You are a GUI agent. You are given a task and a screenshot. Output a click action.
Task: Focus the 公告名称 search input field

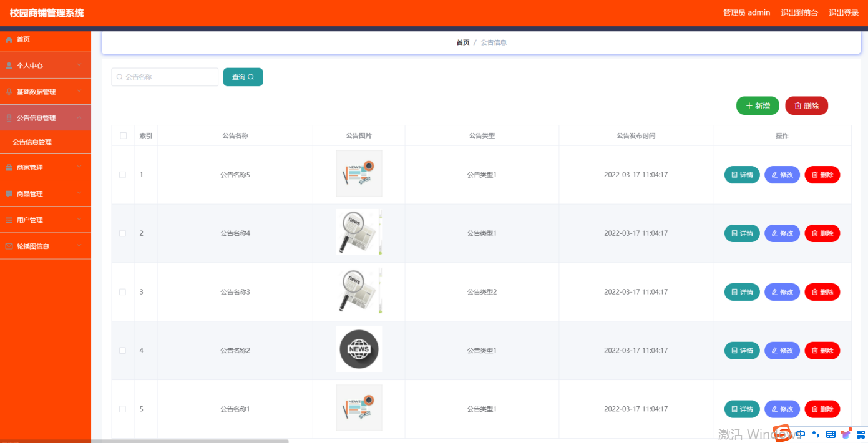165,77
